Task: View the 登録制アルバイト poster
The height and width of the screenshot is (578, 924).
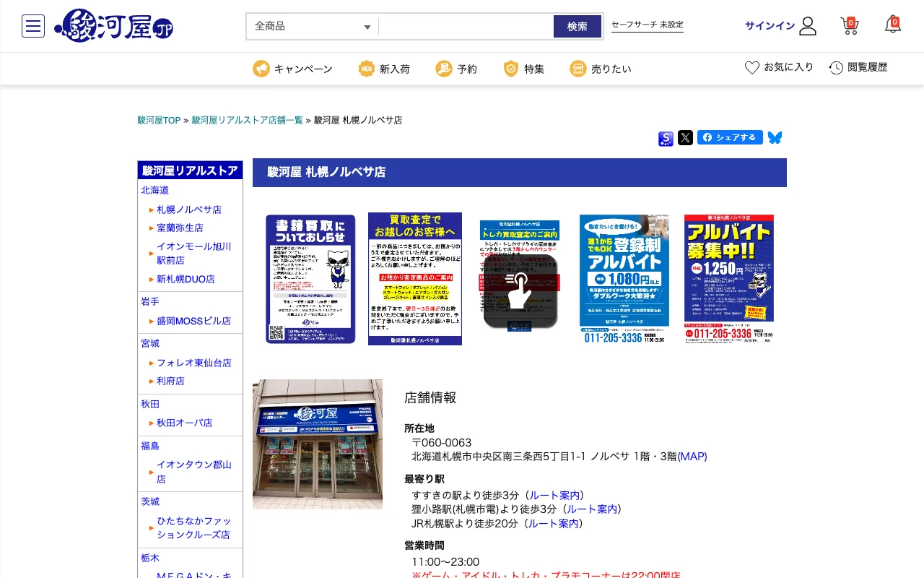Action: pos(624,279)
